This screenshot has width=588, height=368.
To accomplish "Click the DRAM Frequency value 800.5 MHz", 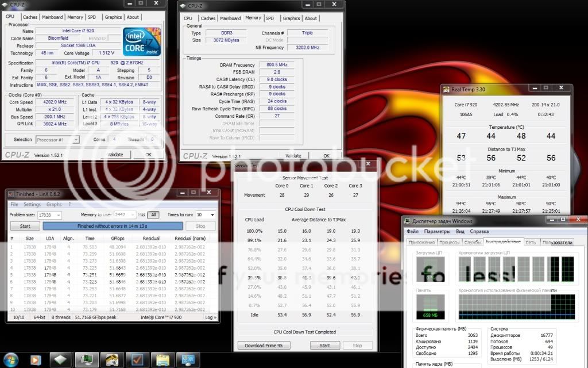I will click(x=277, y=65).
